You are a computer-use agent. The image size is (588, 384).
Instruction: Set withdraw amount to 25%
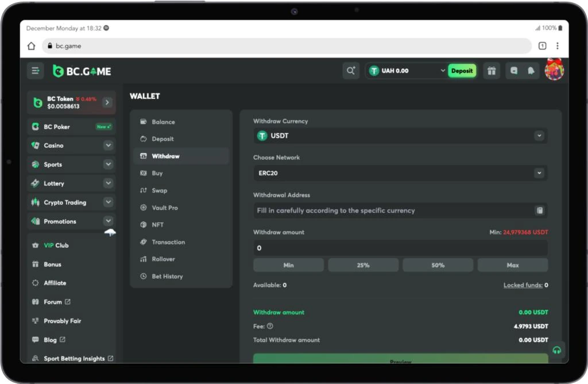pyautogui.click(x=363, y=265)
